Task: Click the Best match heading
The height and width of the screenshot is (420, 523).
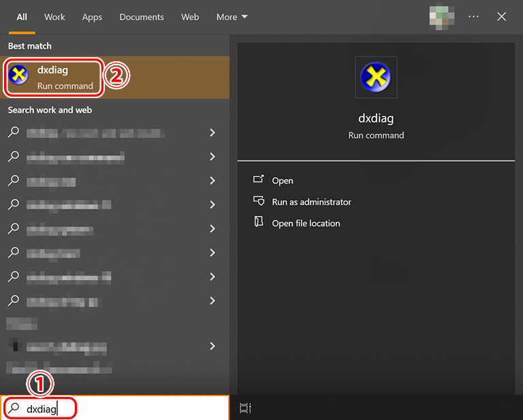Action: point(30,46)
